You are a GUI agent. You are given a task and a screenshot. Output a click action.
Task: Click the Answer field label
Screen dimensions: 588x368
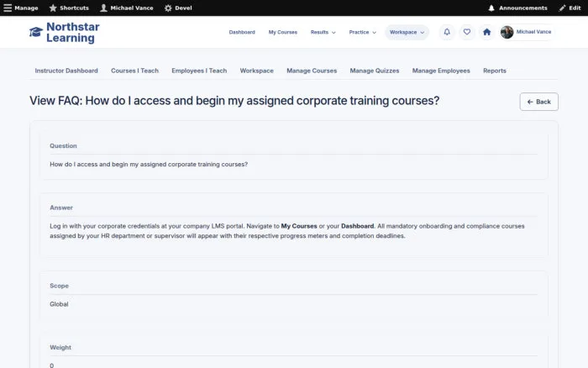pyautogui.click(x=61, y=208)
